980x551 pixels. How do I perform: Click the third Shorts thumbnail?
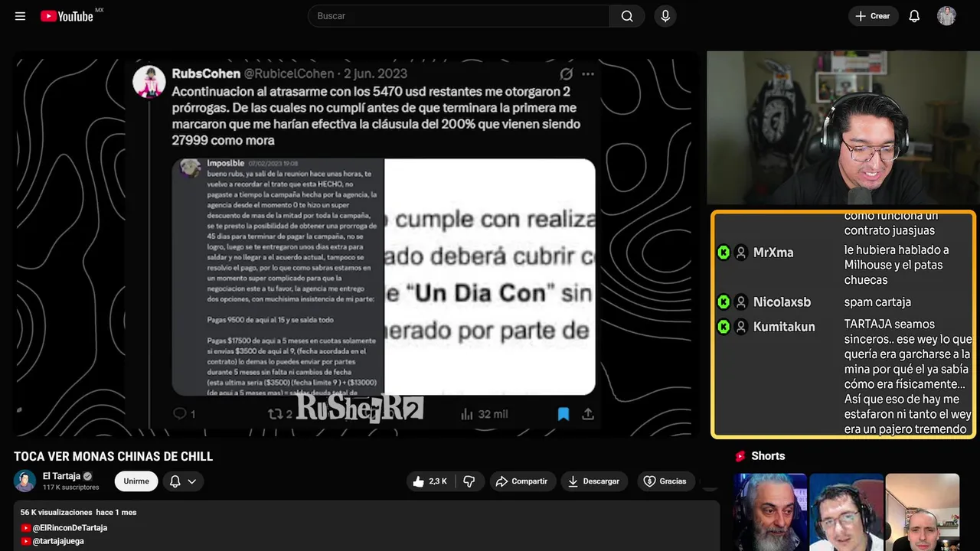tap(922, 512)
